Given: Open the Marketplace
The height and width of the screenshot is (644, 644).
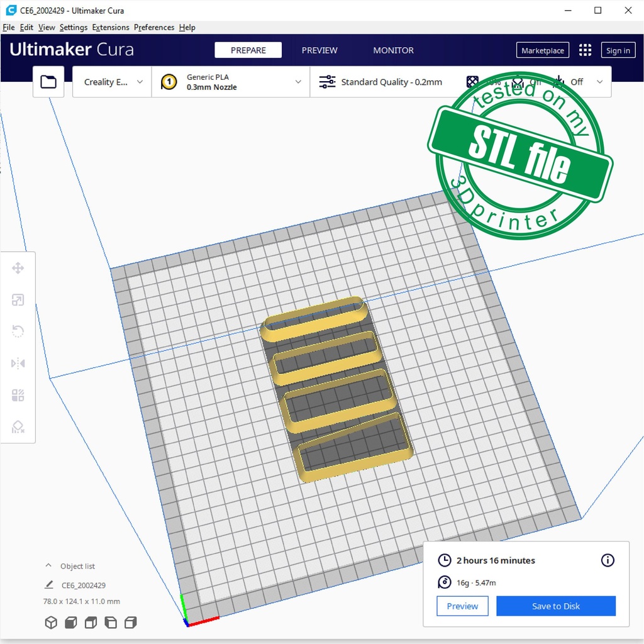Looking at the screenshot, I should point(542,50).
